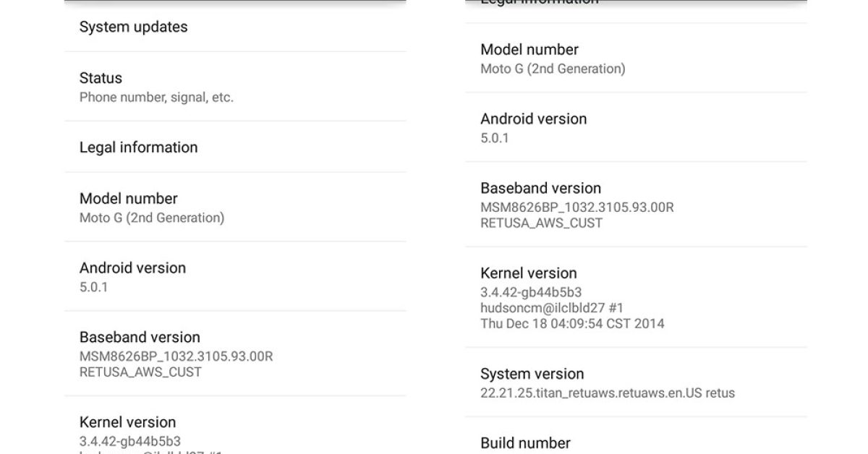This screenshot has width=868, height=454.
Task: Click the 'hudsoncm@ilclbld27 #1' kernel line
Action: pos(551,308)
